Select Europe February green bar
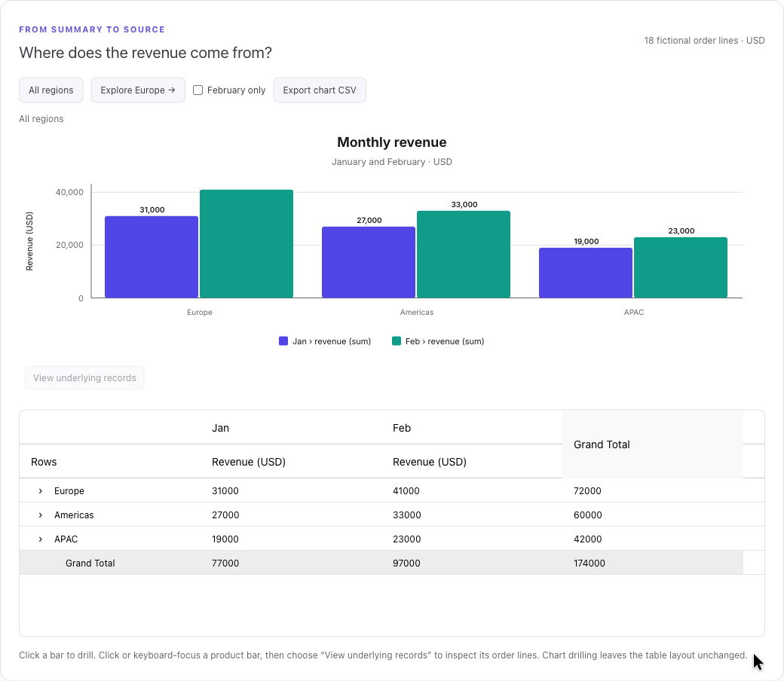 [247, 244]
